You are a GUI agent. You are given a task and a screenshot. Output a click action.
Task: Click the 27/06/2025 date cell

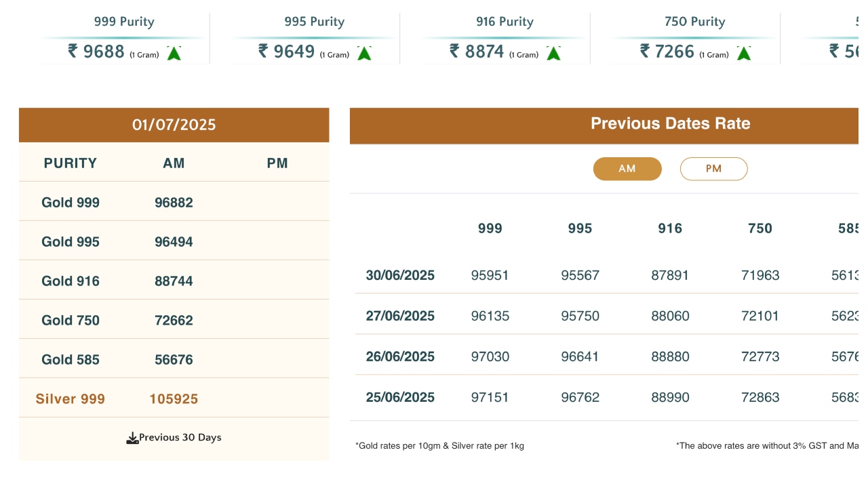point(400,316)
